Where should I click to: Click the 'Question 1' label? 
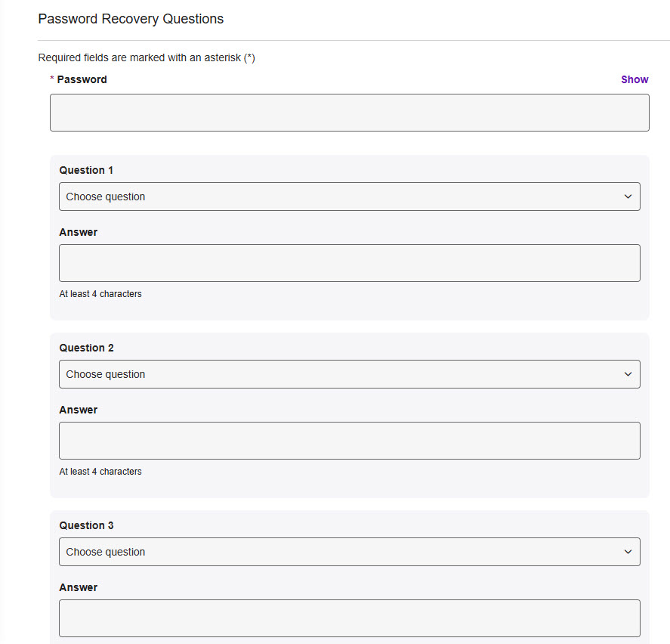86,170
